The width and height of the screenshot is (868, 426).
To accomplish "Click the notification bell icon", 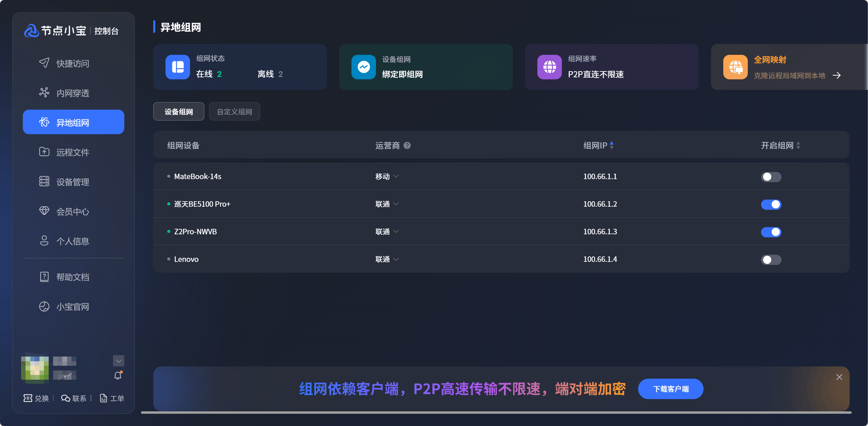I will pyautogui.click(x=117, y=375).
